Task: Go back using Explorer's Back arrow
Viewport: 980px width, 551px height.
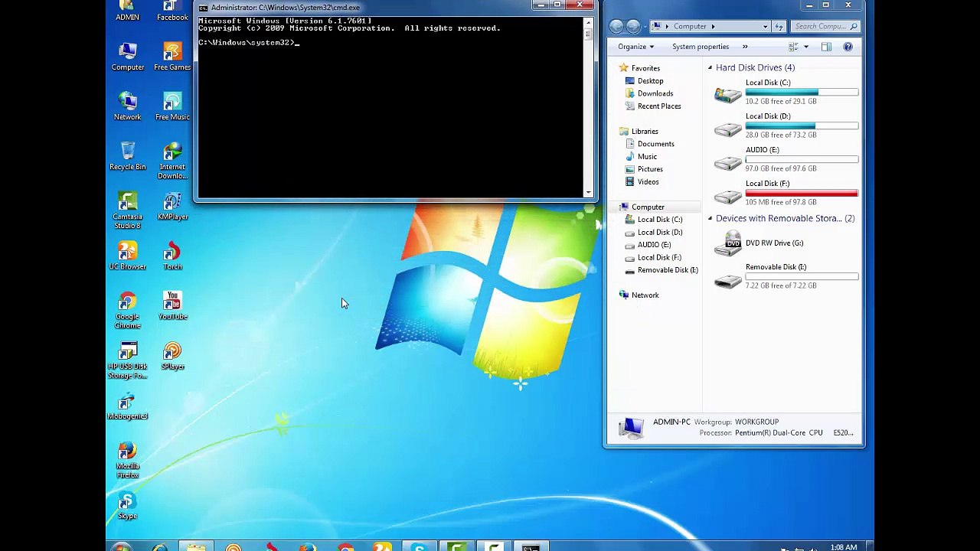Action: (616, 26)
